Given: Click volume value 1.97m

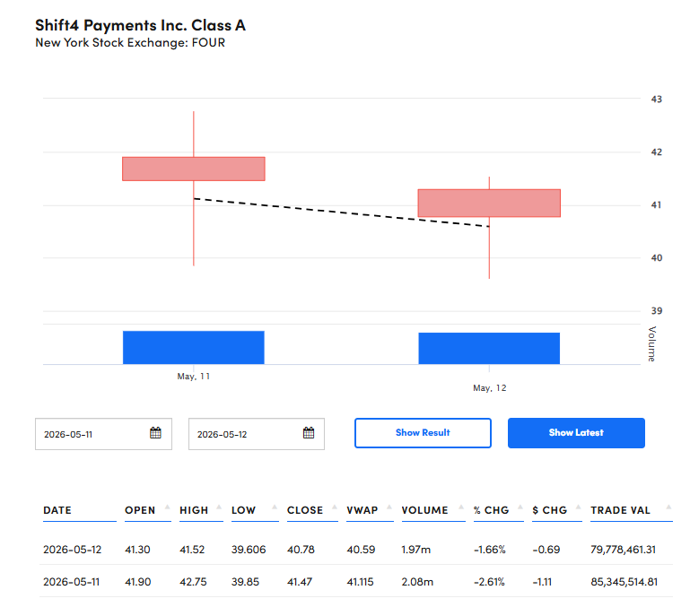Looking at the screenshot, I should 415,550.
